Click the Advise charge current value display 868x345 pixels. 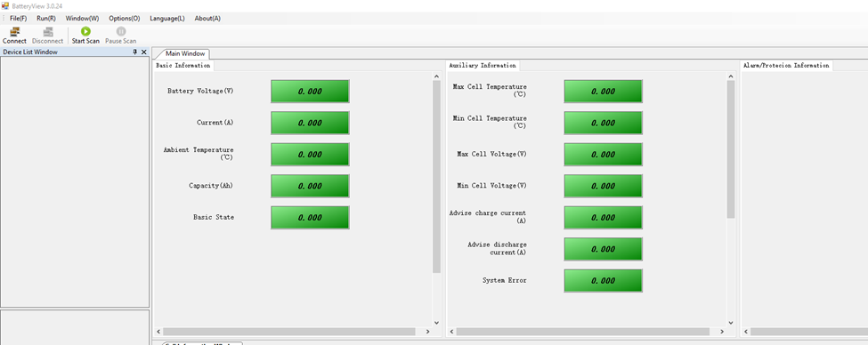pyautogui.click(x=604, y=217)
